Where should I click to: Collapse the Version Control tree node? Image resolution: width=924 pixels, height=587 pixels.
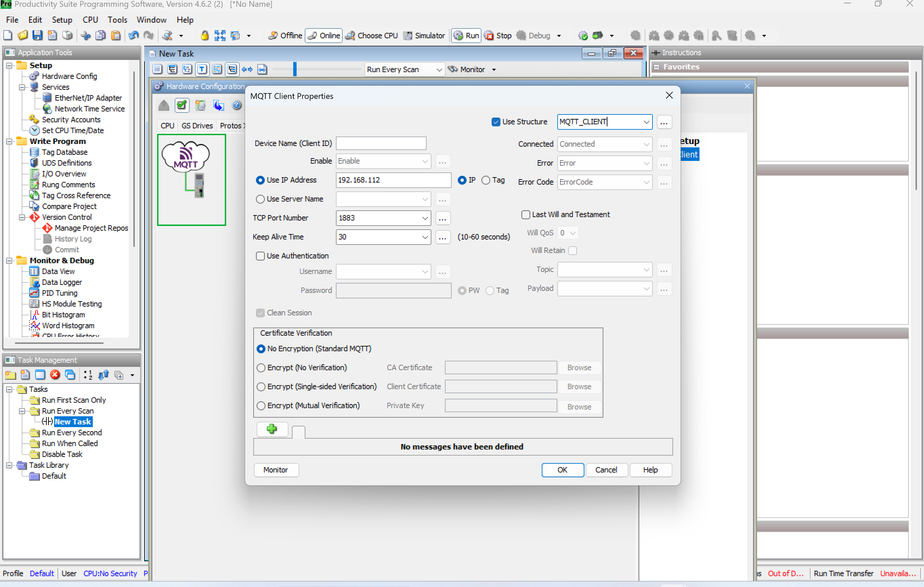(22, 217)
